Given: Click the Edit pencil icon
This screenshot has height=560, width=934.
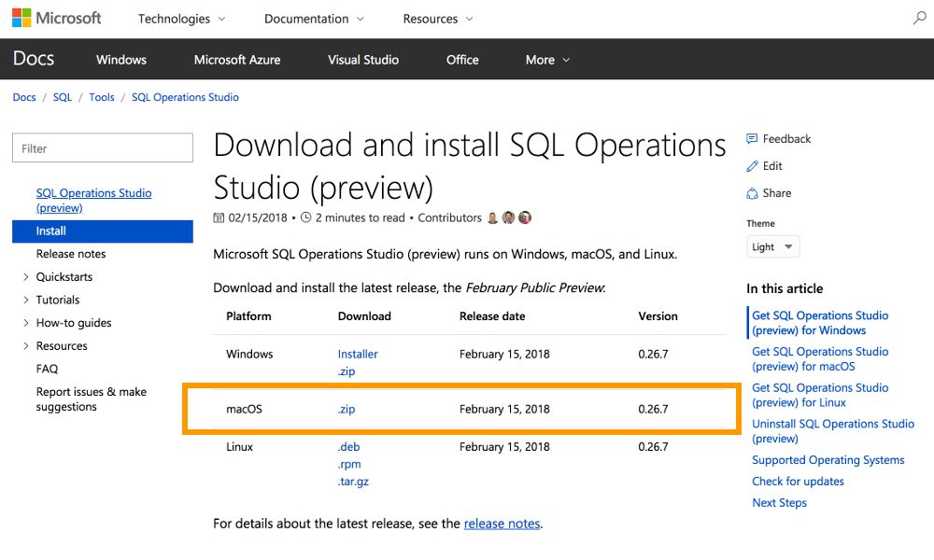Looking at the screenshot, I should click(x=752, y=166).
